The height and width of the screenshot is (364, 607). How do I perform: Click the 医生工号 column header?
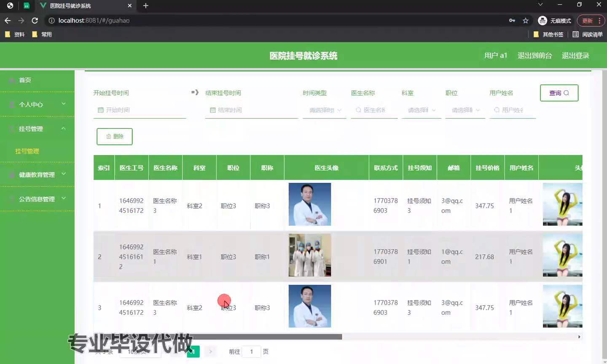pyautogui.click(x=132, y=168)
